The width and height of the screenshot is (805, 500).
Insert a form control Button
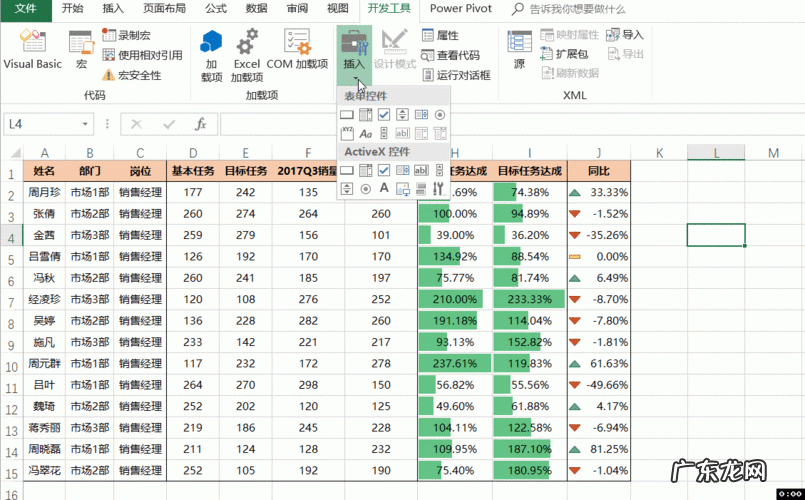tap(347, 114)
